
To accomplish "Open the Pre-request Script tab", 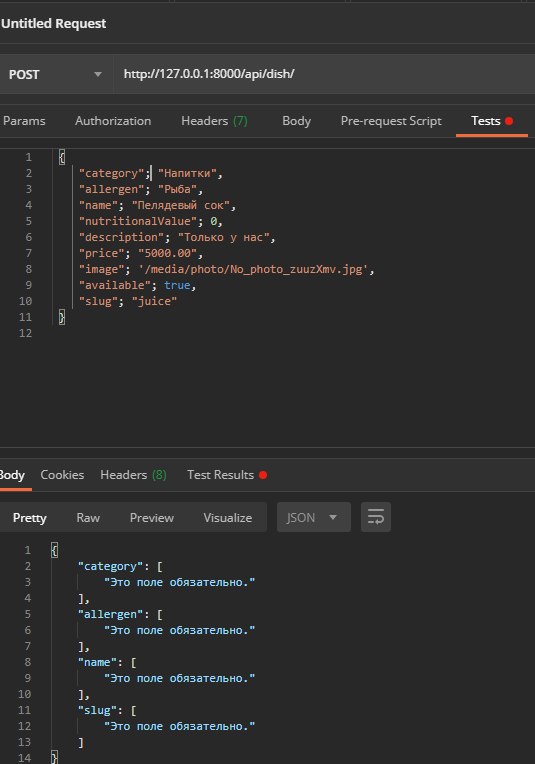I will pyautogui.click(x=391, y=121).
